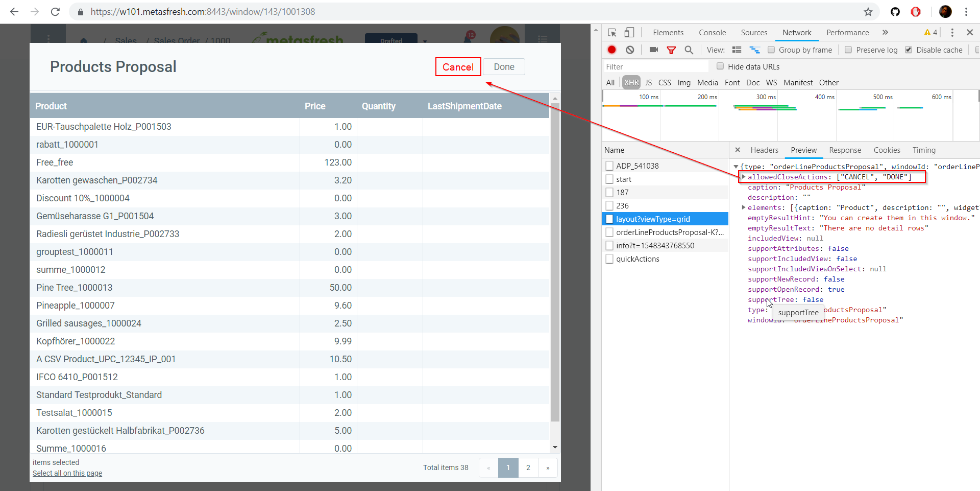Activate the inspect element cursor tool
Viewport: 980px width, 491px height.
click(x=612, y=32)
